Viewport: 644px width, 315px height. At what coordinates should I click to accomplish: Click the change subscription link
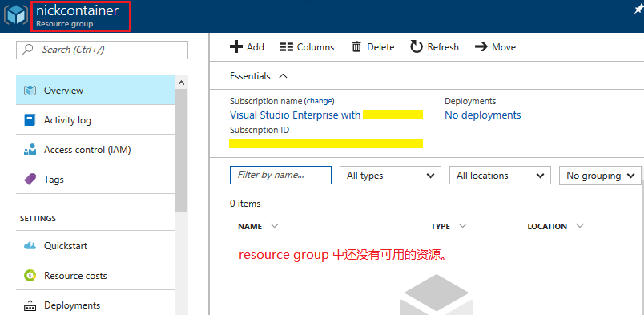(319, 101)
